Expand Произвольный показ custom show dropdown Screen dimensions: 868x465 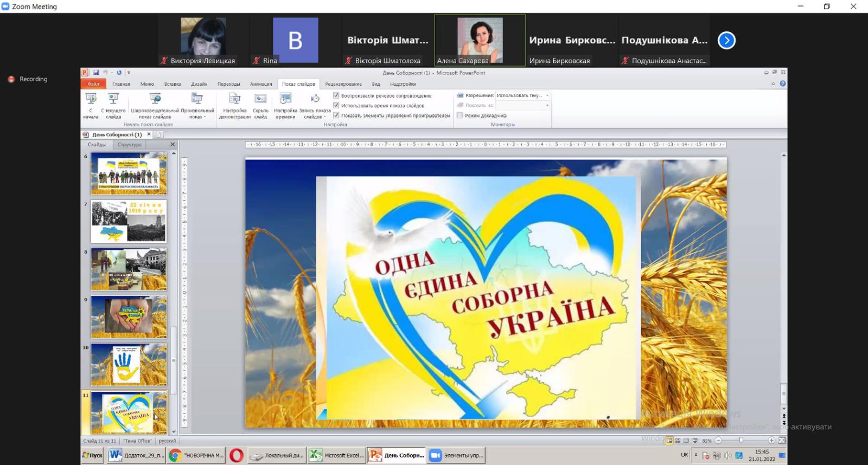click(x=197, y=117)
